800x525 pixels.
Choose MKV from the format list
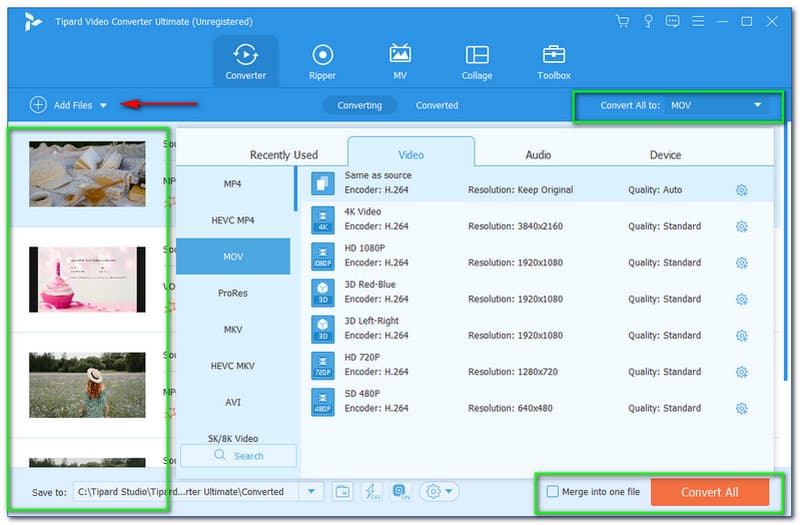coord(232,329)
